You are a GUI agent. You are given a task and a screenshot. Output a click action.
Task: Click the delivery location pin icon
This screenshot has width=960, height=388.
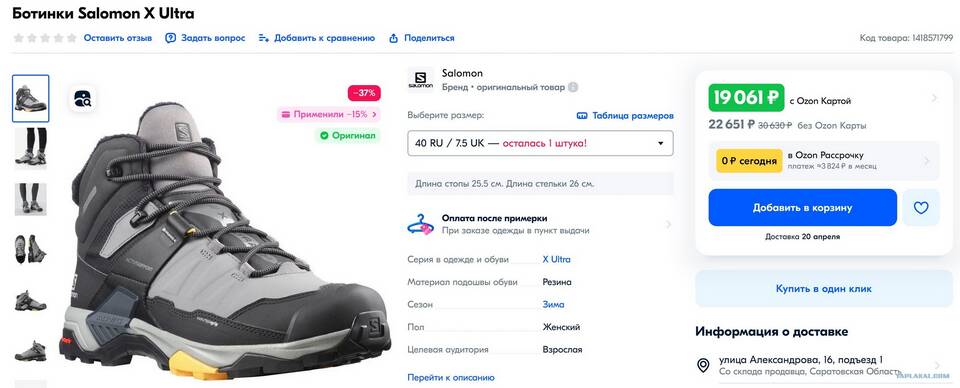point(703,365)
